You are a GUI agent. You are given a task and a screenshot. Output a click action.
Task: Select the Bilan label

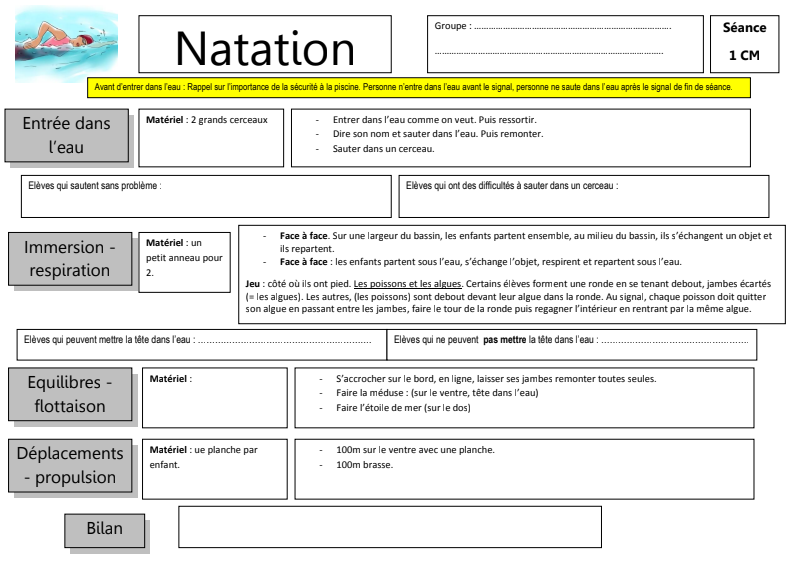tap(111, 528)
